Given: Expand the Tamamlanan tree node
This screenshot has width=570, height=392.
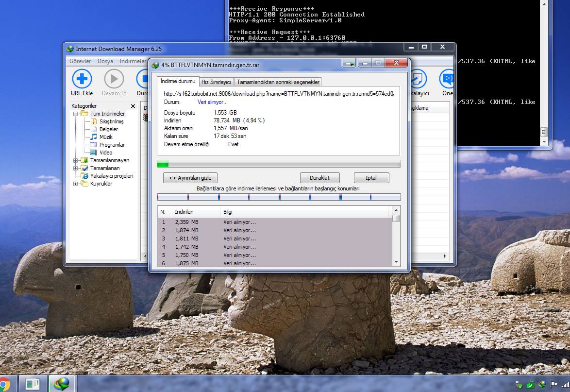Looking at the screenshot, I should pos(76,169).
